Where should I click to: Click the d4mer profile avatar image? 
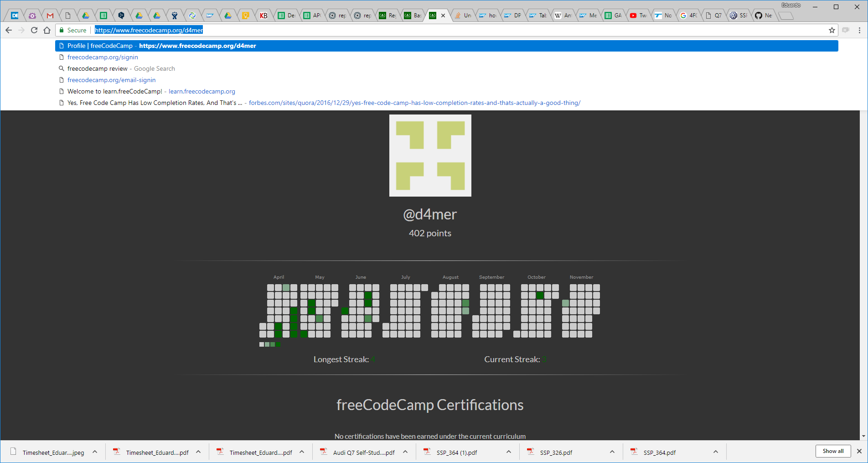coord(430,156)
